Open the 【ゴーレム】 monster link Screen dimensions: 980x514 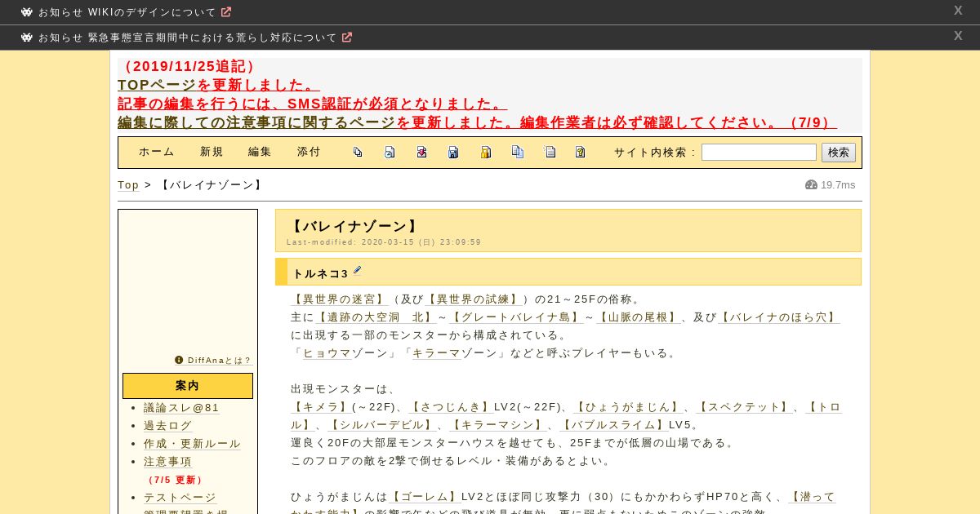coord(425,497)
